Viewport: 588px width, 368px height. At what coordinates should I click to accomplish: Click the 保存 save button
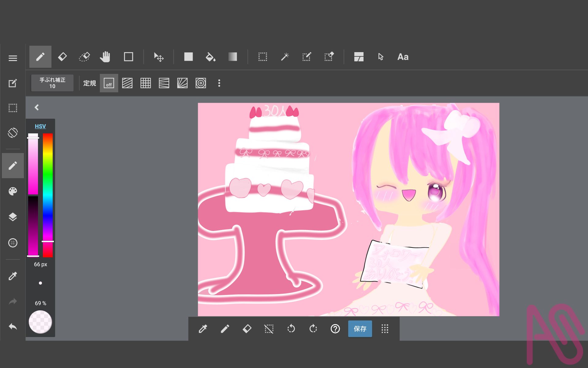tap(360, 329)
